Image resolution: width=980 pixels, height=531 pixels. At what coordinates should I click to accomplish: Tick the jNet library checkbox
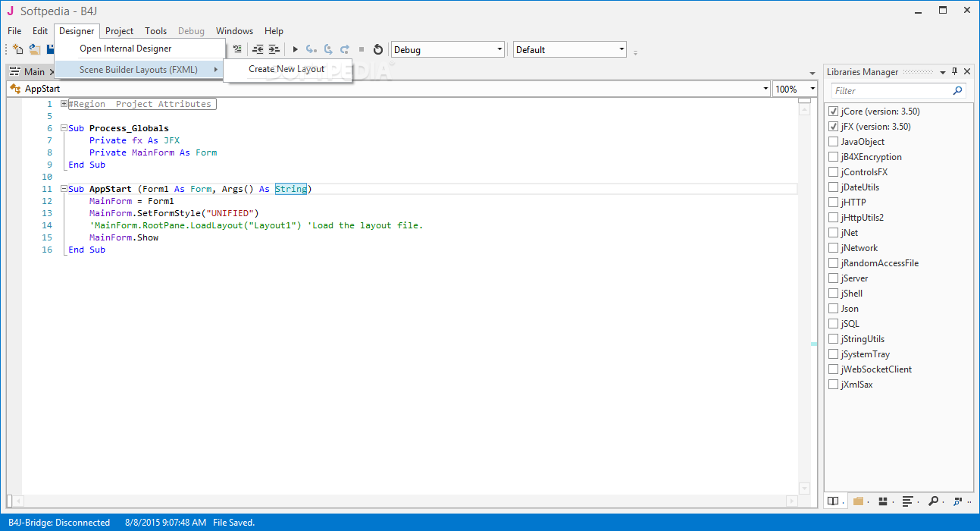(834, 233)
